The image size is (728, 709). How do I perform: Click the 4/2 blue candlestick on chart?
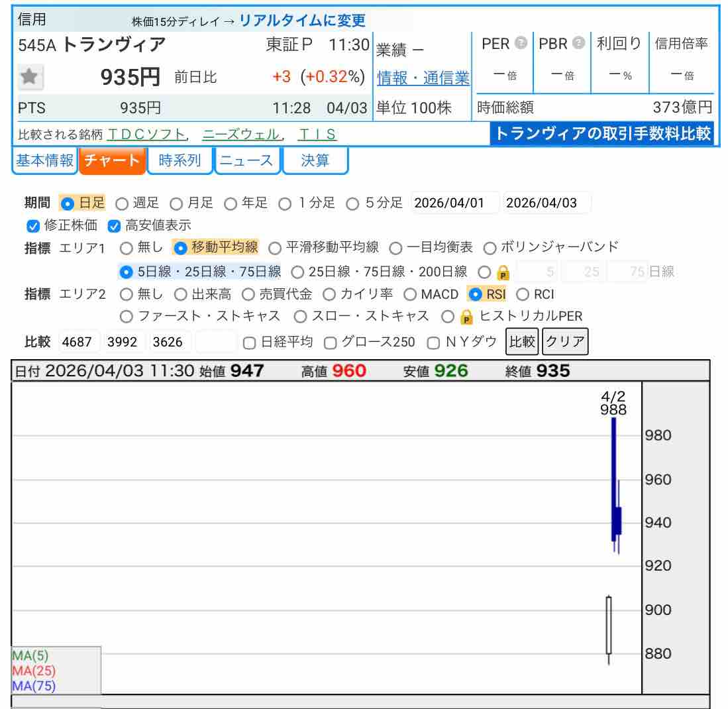pyautogui.click(x=614, y=479)
